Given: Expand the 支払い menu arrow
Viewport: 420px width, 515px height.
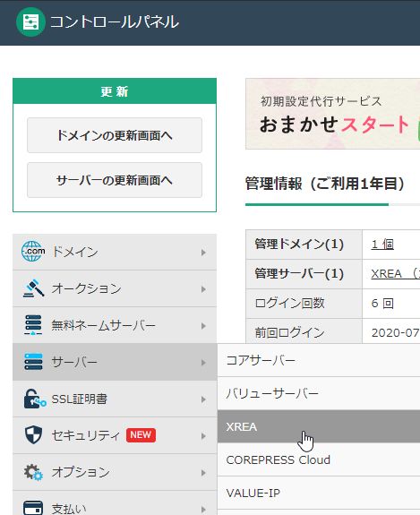Looking at the screenshot, I should point(203,509).
